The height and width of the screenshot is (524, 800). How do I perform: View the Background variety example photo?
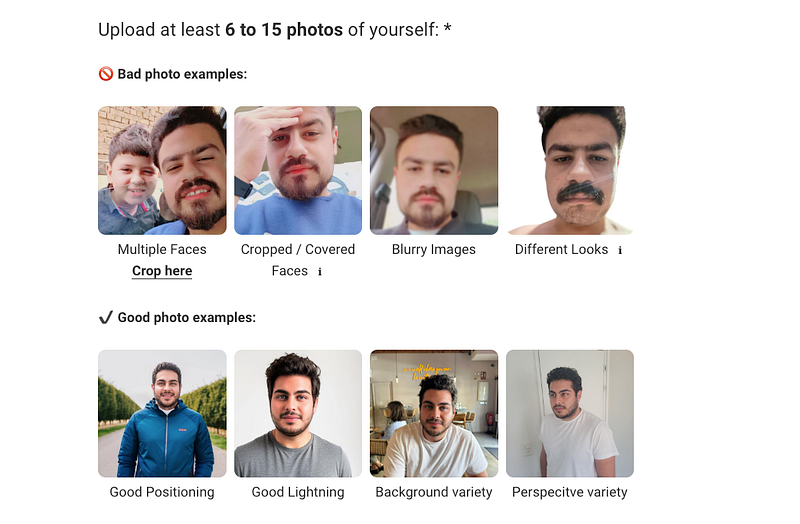tap(434, 413)
